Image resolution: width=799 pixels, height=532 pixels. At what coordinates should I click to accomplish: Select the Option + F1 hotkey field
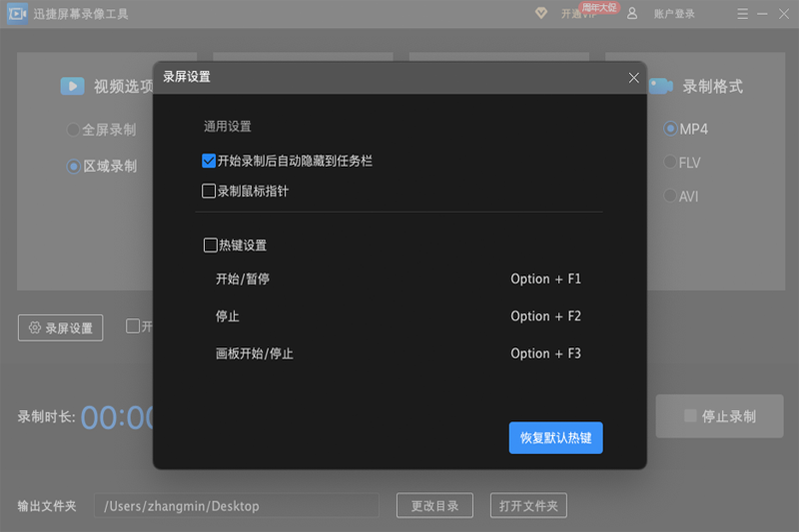click(545, 279)
